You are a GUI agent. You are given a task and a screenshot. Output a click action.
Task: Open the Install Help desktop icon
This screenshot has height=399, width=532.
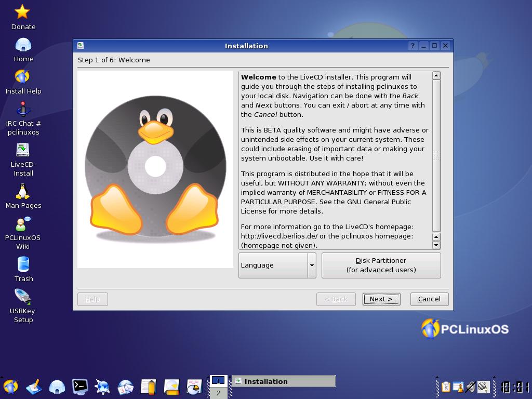tap(22, 77)
